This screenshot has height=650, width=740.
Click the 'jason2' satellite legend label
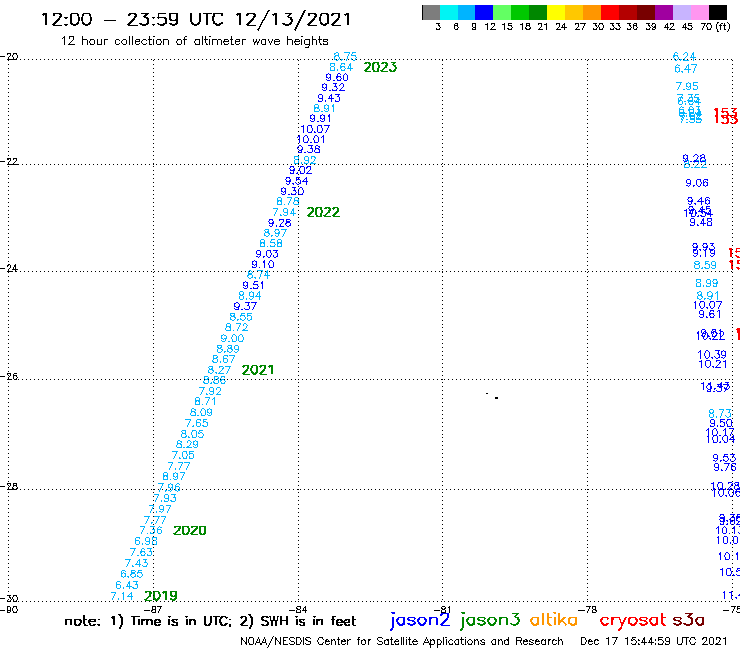tap(420, 620)
